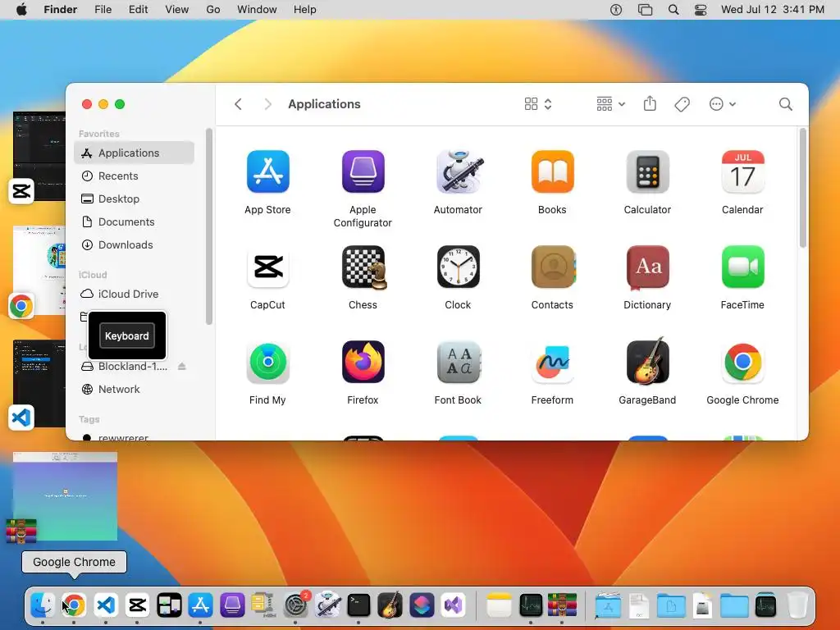The image size is (840, 630).
Task: Select iCloud Drive in the sidebar
Action: (x=134, y=294)
